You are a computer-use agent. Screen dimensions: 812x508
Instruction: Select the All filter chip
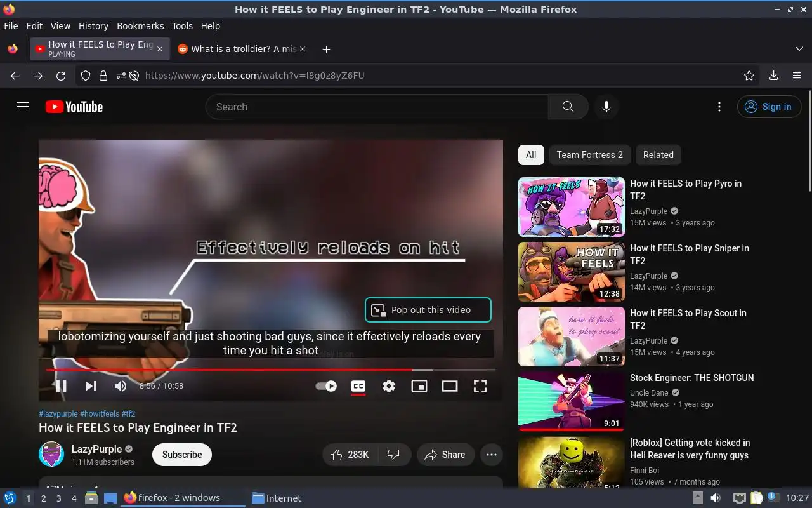point(531,155)
